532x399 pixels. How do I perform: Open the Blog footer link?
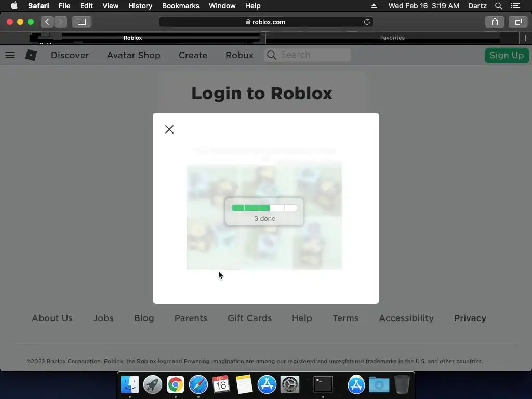tap(144, 318)
